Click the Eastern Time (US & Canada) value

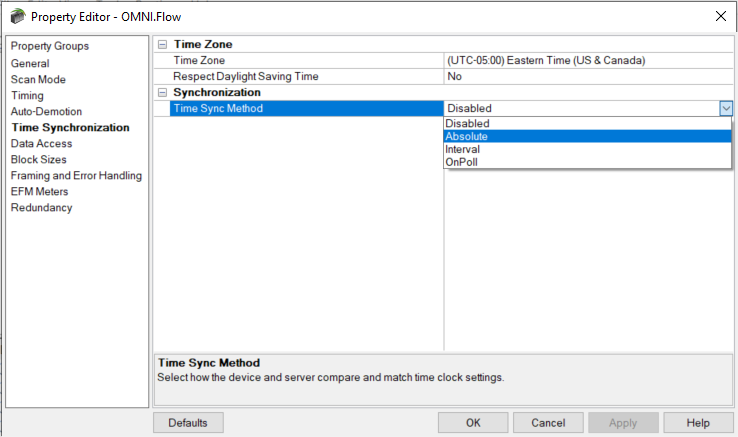[x=546, y=60]
